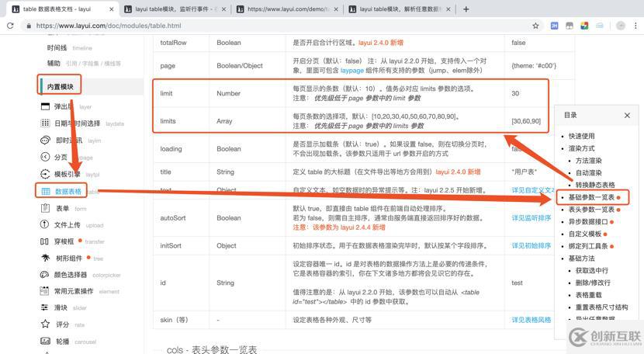Go to 快速使用 in 目录
Image resolution: width=644 pixels, height=354 pixels.
[581, 136]
